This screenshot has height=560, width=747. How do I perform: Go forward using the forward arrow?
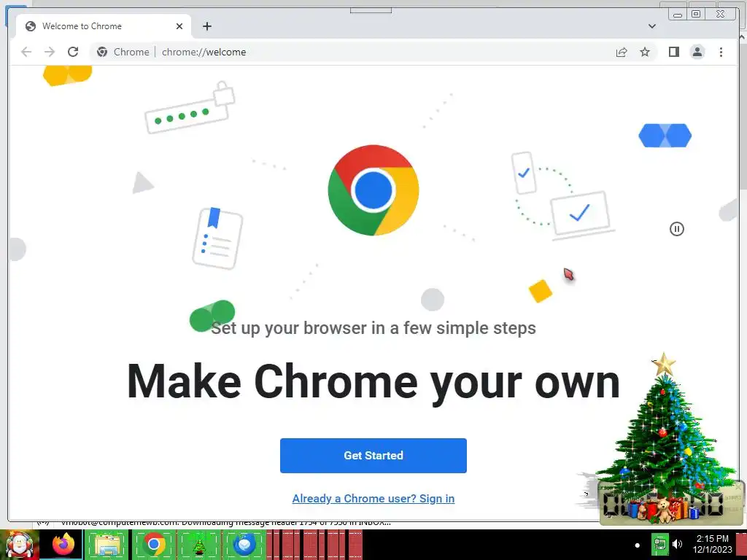tap(50, 52)
